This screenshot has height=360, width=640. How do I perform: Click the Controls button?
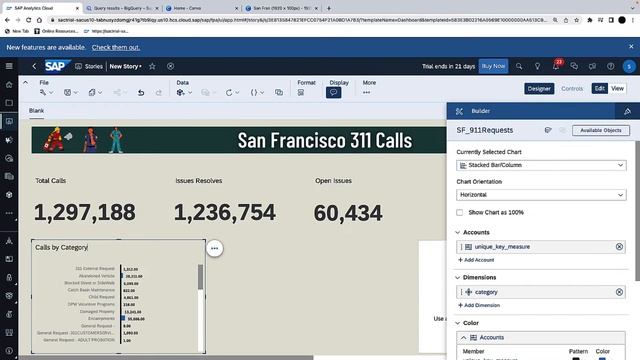coord(572,89)
